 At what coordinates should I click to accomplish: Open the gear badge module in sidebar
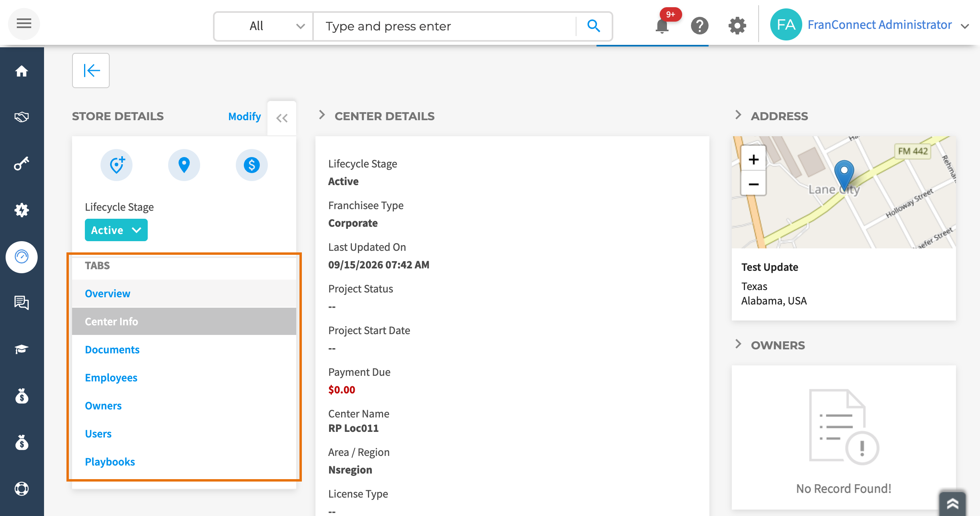[x=22, y=210]
